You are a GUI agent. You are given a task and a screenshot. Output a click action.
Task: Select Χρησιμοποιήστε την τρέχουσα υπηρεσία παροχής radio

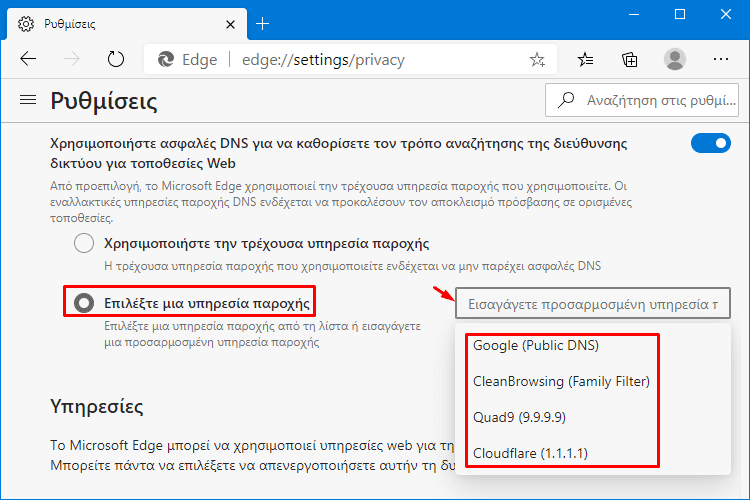pyautogui.click(x=84, y=243)
